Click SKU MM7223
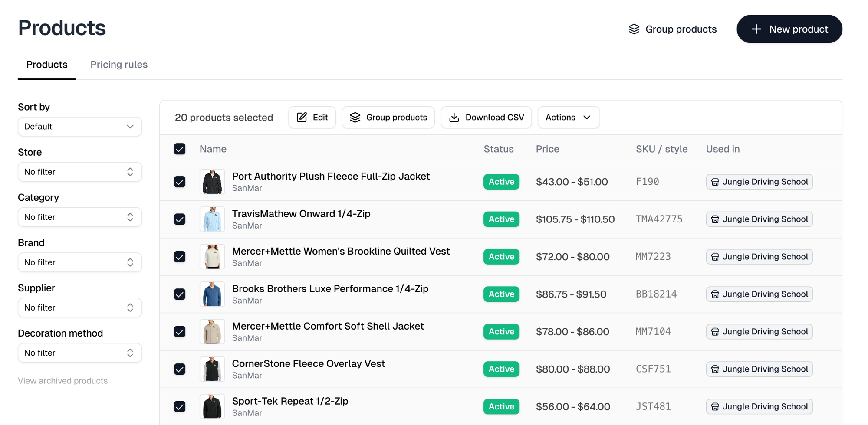Screen dimensions: 868x425 (x=653, y=257)
